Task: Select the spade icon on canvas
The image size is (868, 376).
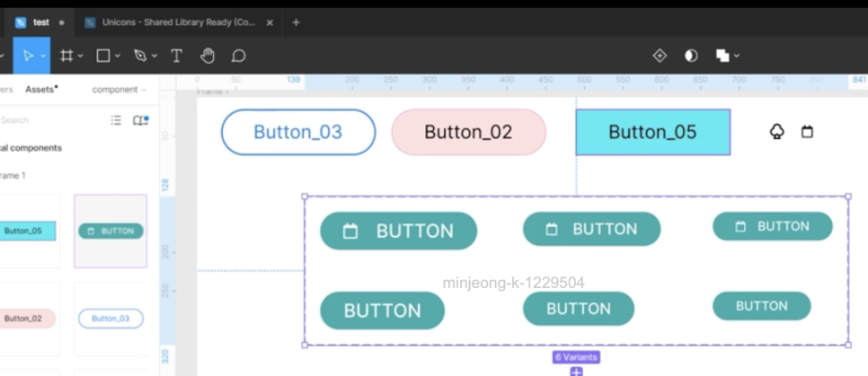Action: (777, 132)
